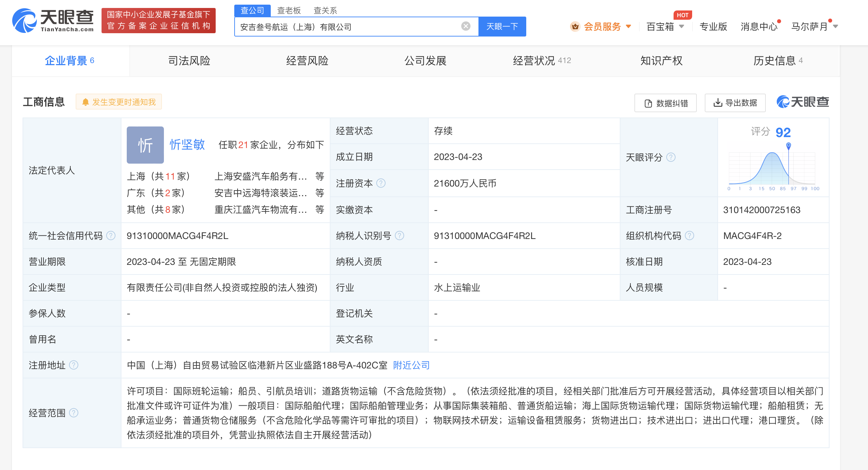Image resolution: width=868 pixels, height=470 pixels.
Task: Click help icon next to 组织机构代码
Action: click(689, 235)
